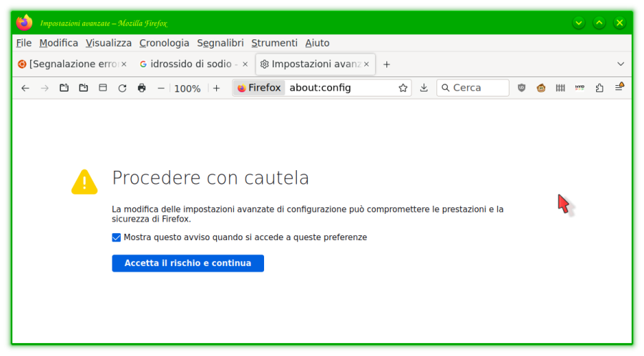Click the magnifier icon in Cerca box
This screenshot has width=644, height=356.
point(445,88)
